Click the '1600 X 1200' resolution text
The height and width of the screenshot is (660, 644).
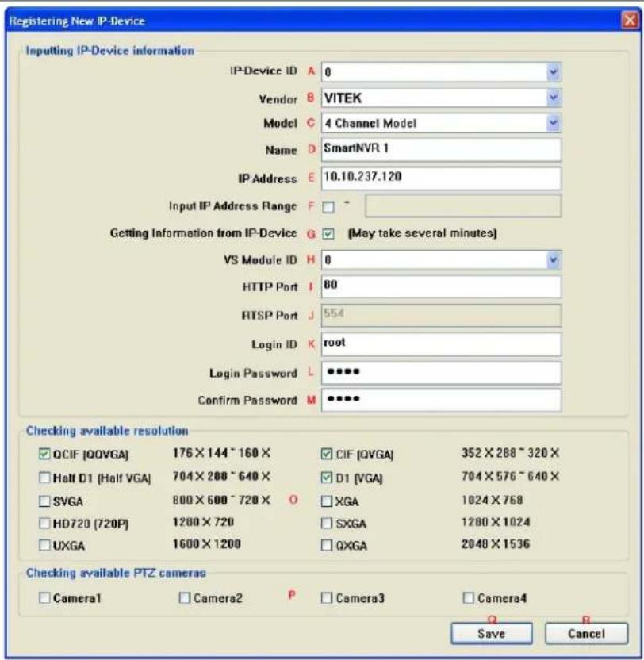[207, 544]
